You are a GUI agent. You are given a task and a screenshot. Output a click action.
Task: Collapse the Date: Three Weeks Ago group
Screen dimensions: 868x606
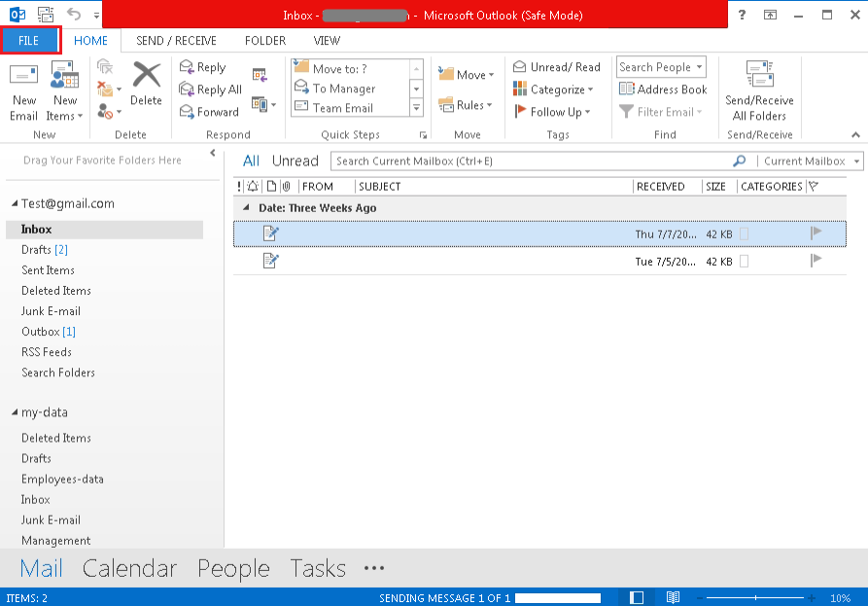coord(246,208)
